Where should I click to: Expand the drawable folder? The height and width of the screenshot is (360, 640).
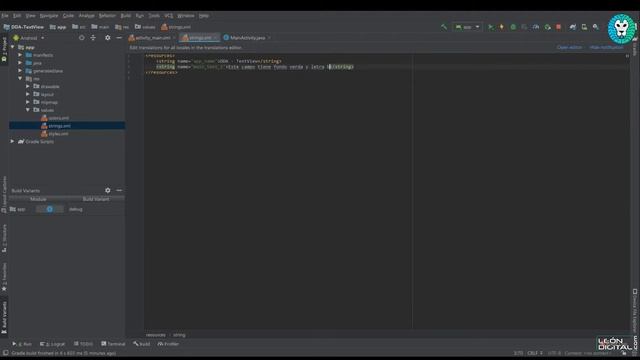[x=28, y=87]
